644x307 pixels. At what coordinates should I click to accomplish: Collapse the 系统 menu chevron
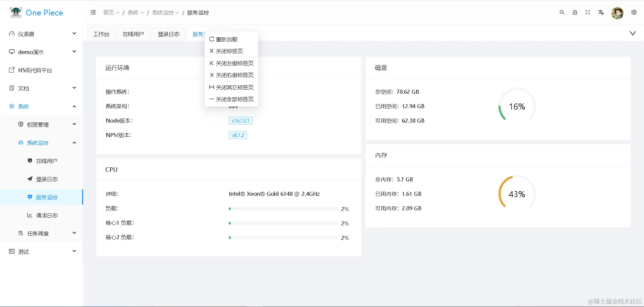(x=74, y=106)
